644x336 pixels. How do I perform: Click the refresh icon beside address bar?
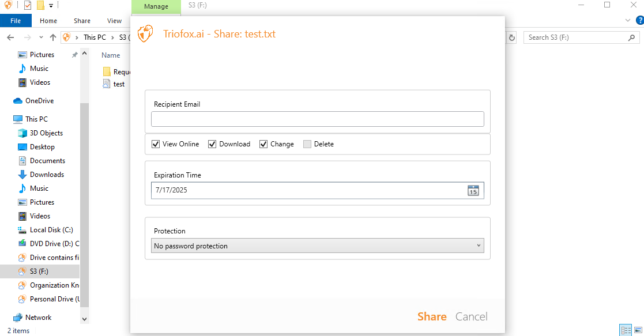pos(512,37)
